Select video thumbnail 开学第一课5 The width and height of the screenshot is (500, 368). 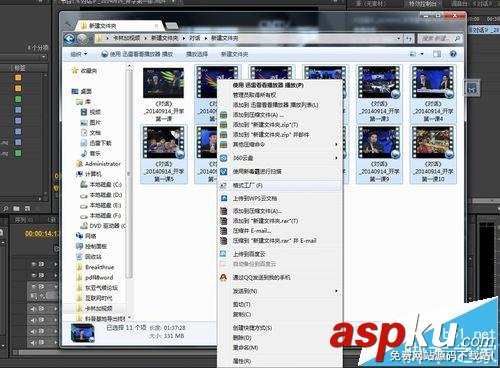(164, 154)
